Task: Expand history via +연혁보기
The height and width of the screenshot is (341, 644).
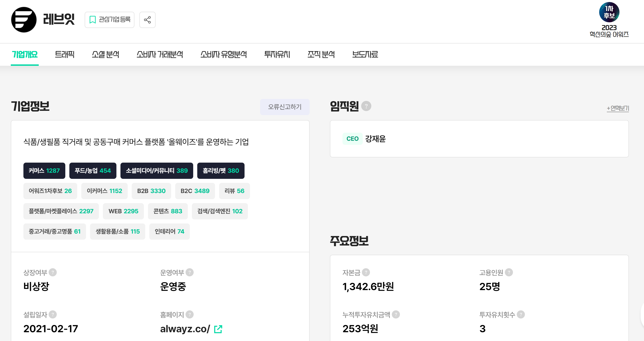Action: 617,108
